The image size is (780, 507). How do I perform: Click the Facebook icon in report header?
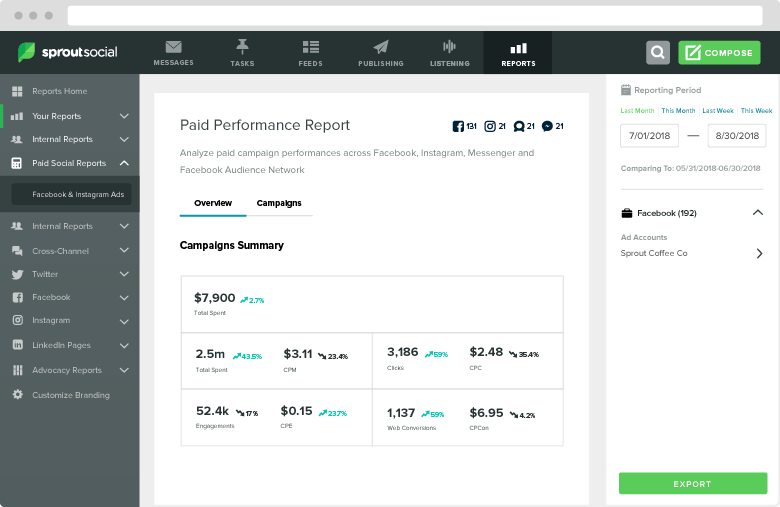[459, 127]
